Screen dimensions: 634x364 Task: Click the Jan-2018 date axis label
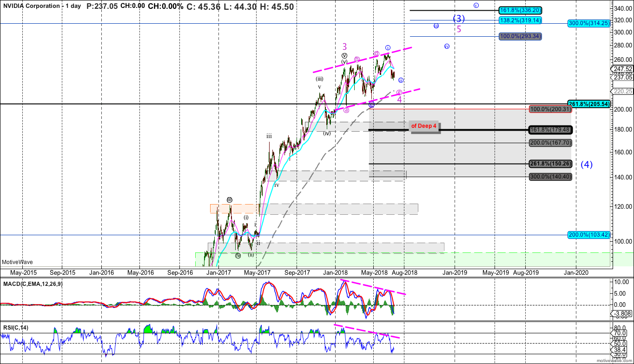336,273
